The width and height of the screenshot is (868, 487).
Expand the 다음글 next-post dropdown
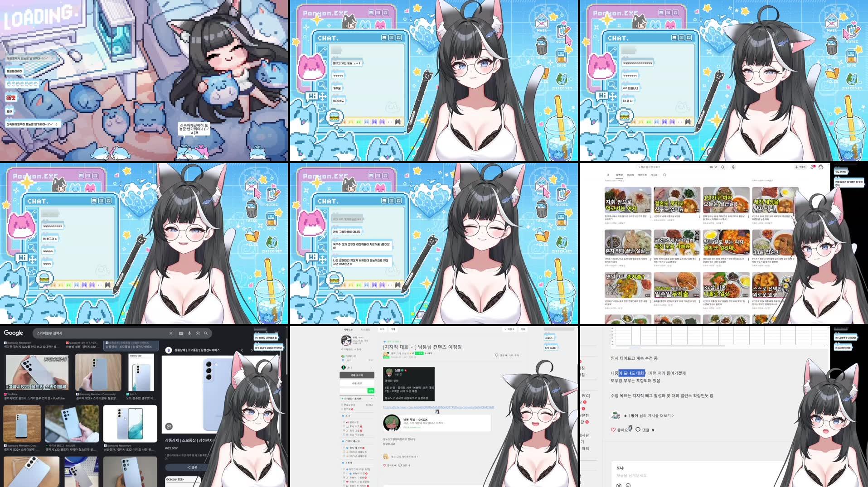pos(509,329)
